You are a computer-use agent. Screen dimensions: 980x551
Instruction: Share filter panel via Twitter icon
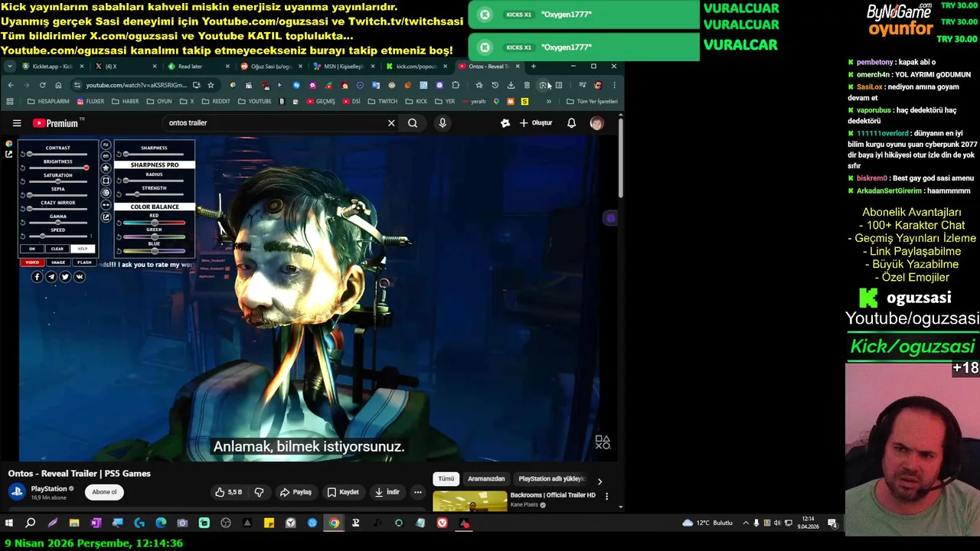coord(65,277)
